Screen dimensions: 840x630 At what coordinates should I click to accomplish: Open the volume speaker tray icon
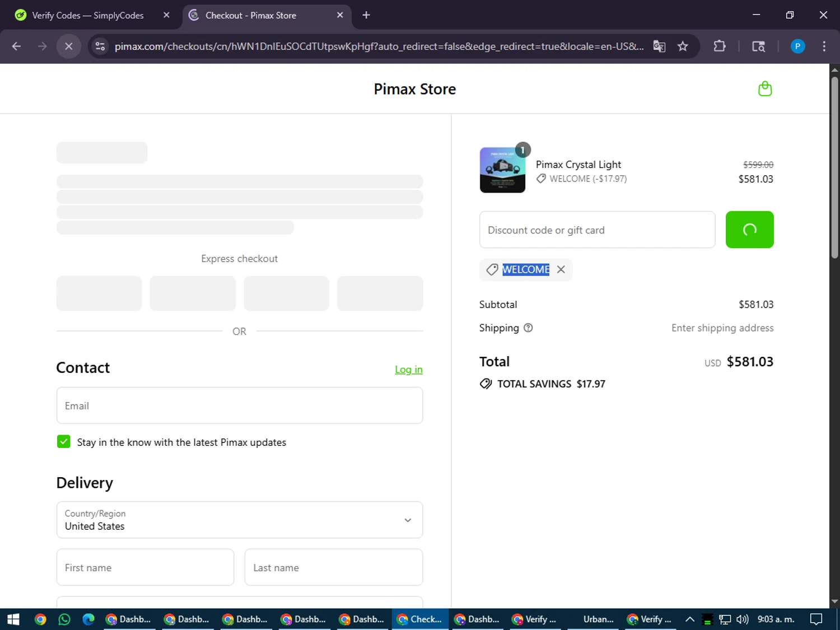pyautogui.click(x=743, y=619)
